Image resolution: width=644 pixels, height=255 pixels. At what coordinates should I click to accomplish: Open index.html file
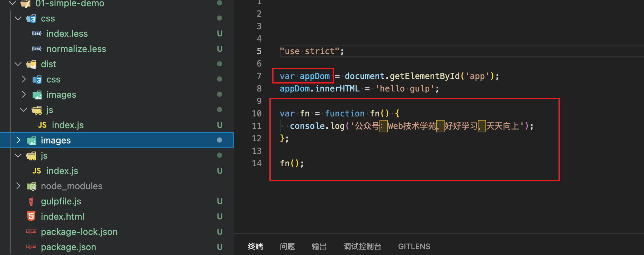pyautogui.click(x=63, y=217)
